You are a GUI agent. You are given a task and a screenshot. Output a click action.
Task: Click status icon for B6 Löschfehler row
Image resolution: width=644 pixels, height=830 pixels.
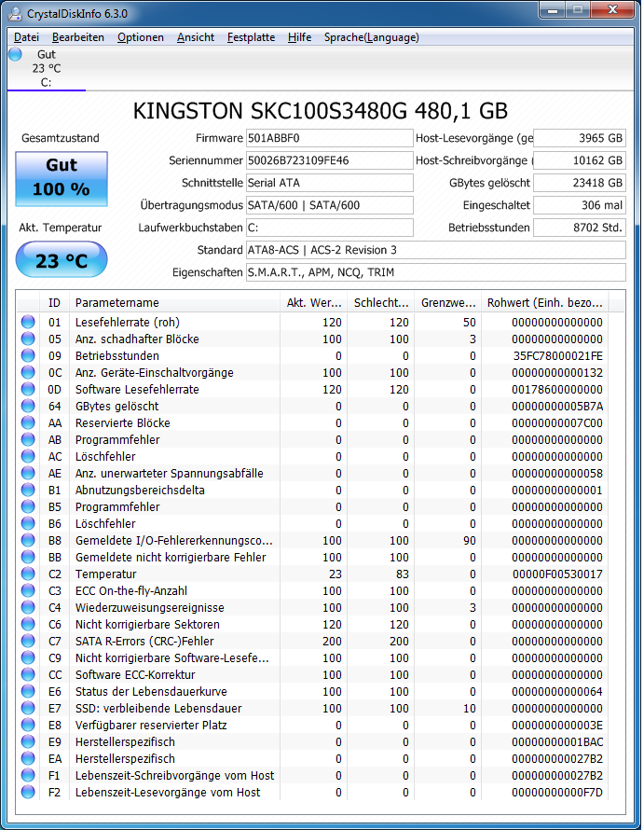click(28, 523)
